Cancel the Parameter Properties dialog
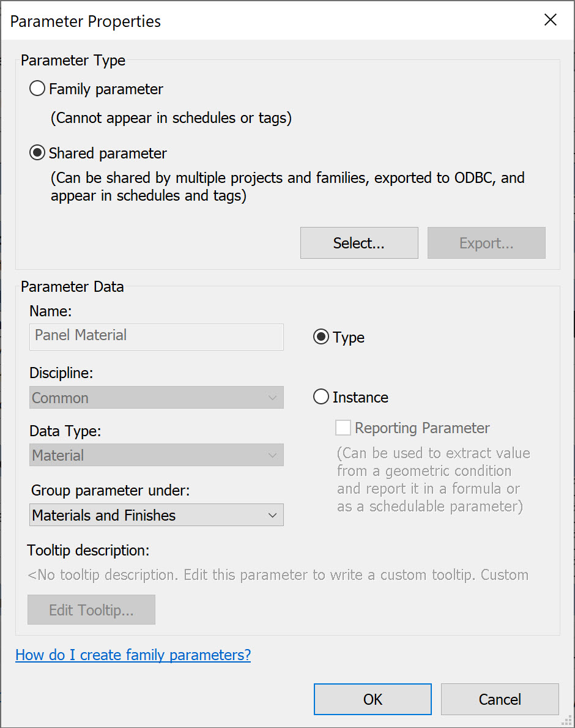 pos(499,699)
